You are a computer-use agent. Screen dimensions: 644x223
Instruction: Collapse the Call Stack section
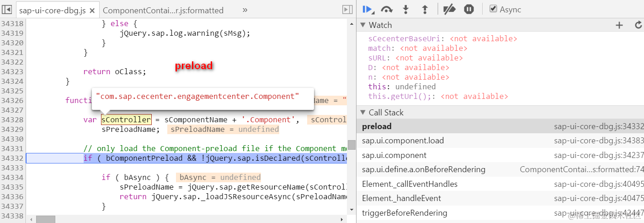click(x=363, y=112)
